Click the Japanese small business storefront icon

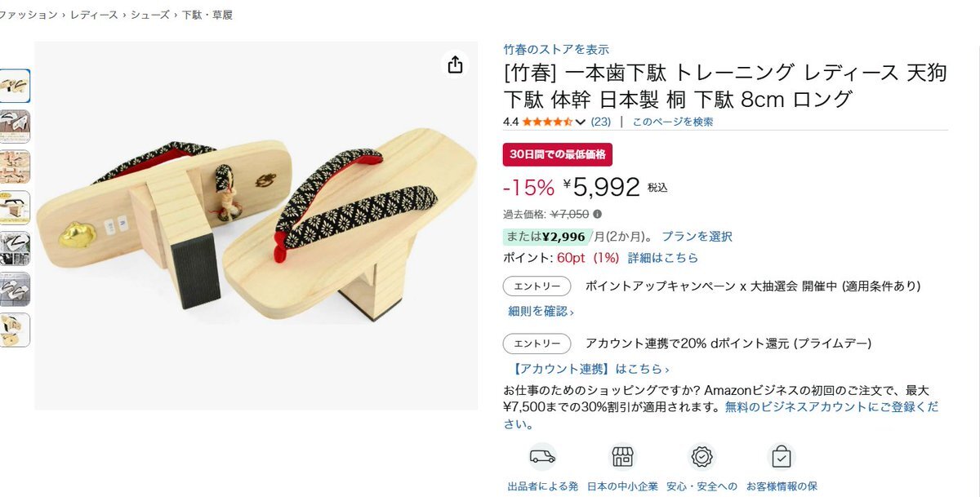point(622,456)
